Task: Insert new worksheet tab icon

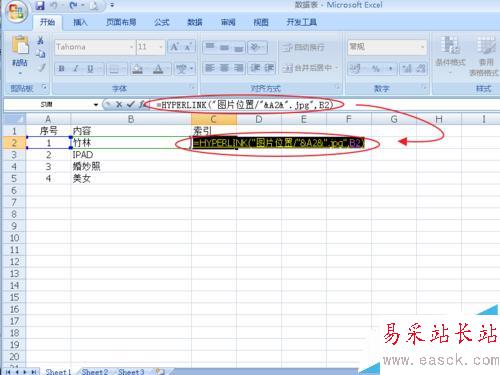Action: [x=160, y=371]
